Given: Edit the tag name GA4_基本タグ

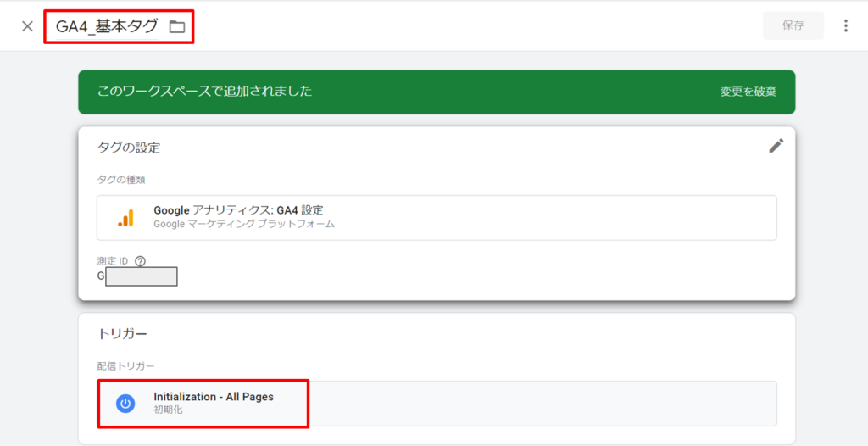Looking at the screenshot, I should tap(107, 26).
